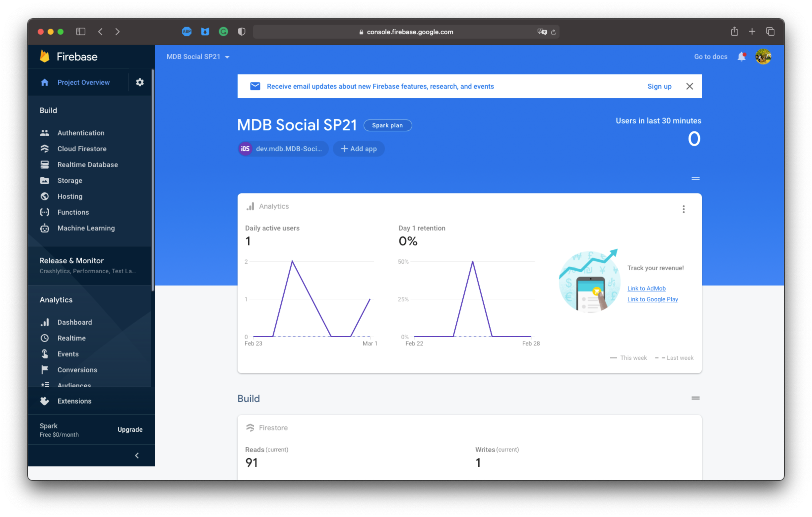Open Machine Learning section

pyautogui.click(x=86, y=228)
